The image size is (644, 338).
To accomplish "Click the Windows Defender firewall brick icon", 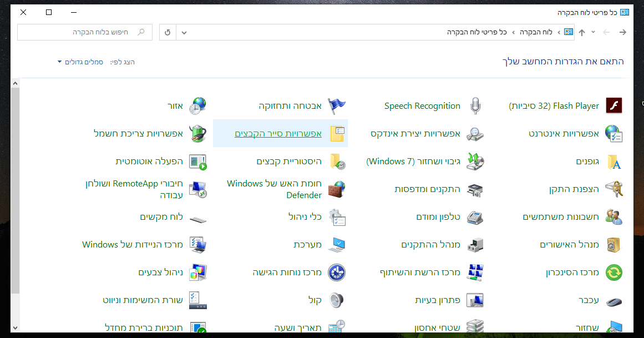I will [337, 189].
